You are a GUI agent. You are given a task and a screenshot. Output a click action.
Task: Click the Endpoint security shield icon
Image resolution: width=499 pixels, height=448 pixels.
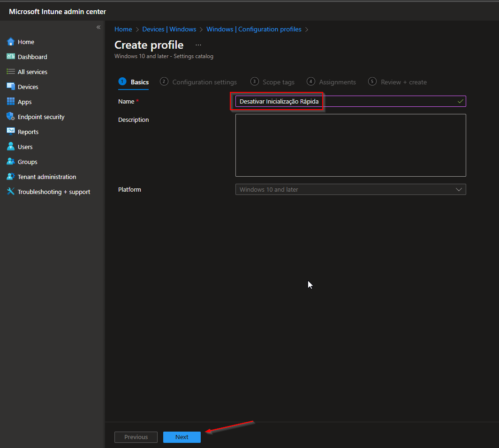point(10,116)
